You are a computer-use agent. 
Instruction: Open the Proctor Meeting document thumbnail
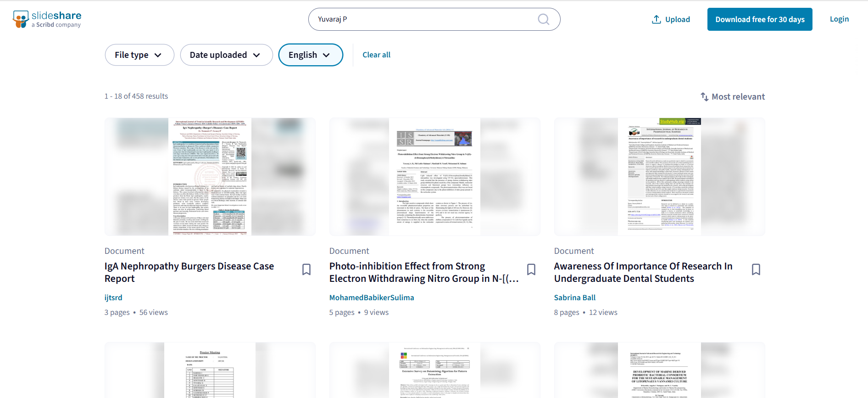(x=210, y=370)
